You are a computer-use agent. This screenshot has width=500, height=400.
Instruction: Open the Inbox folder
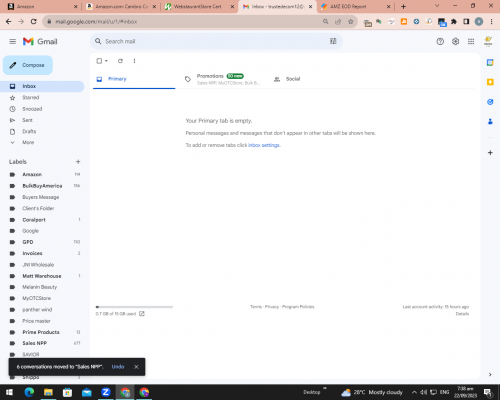[42, 86]
